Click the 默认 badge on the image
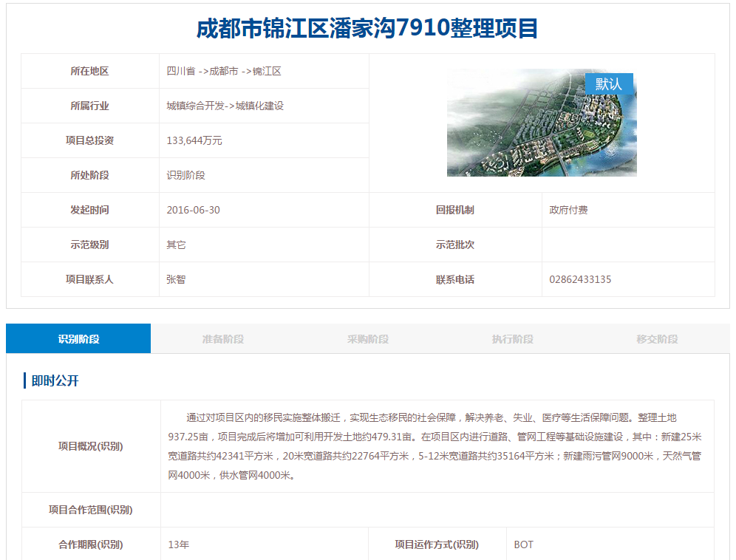 tap(609, 84)
